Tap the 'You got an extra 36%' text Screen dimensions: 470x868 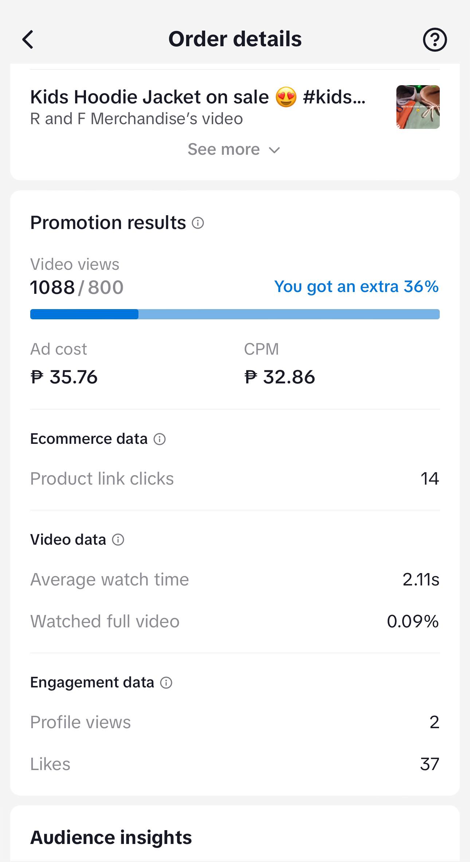[x=356, y=287]
